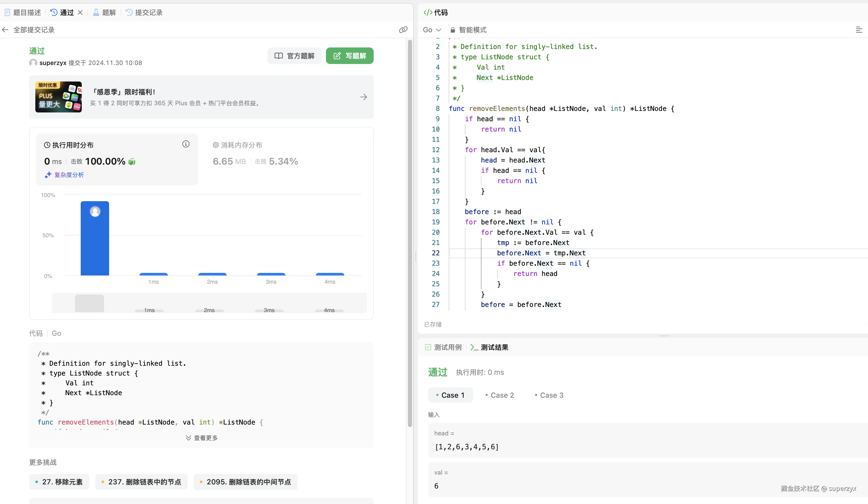
Task: Open challenge 27. 移除元素
Action: pyautogui.click(x=59, y=482)
